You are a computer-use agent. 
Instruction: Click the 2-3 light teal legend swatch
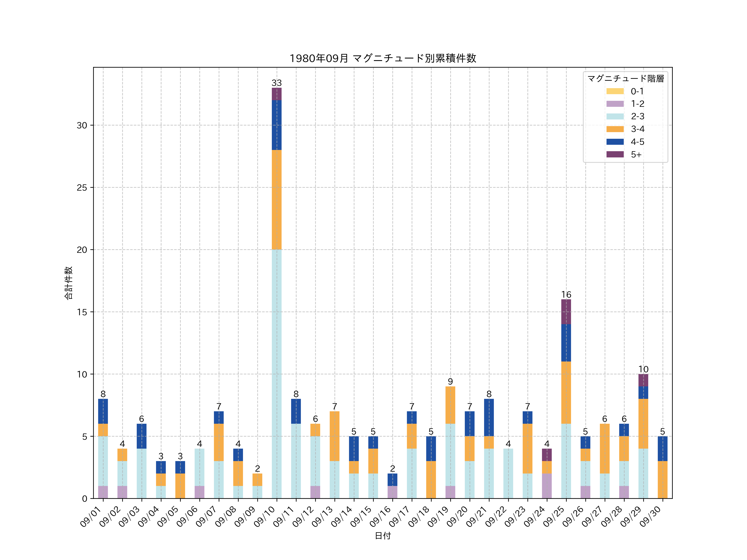615,116
